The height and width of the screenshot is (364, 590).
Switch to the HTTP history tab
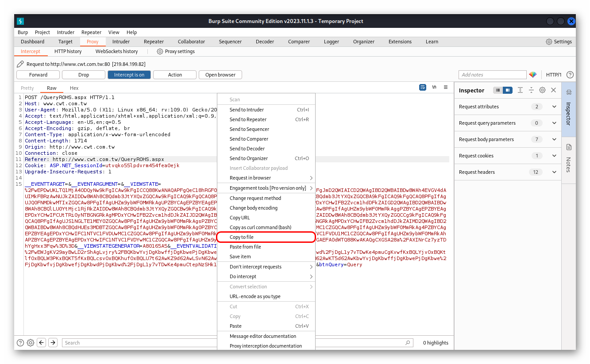click(x=68, y=51)
